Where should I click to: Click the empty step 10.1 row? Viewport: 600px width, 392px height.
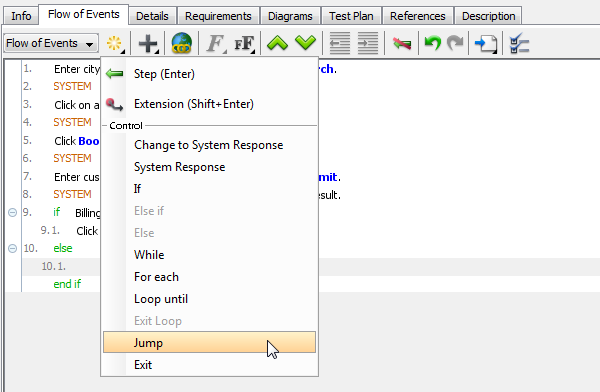[61, 266]
